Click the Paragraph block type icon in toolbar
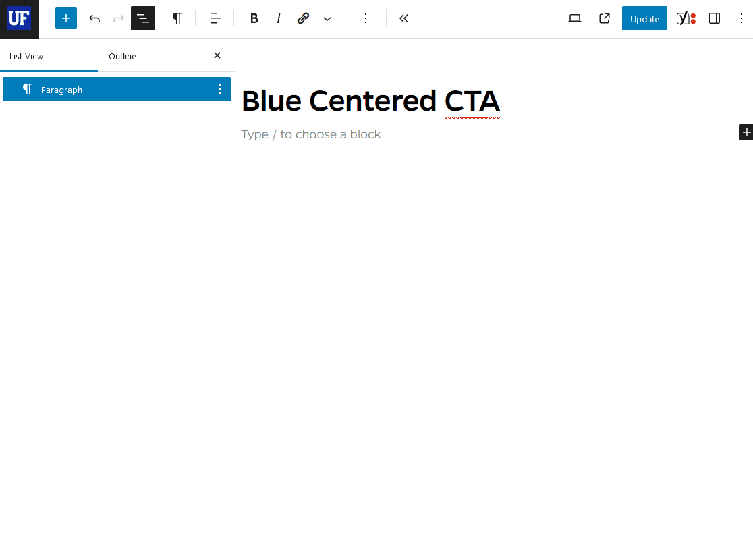The width and height of the screenshot is (753, 560). point(177,18)
